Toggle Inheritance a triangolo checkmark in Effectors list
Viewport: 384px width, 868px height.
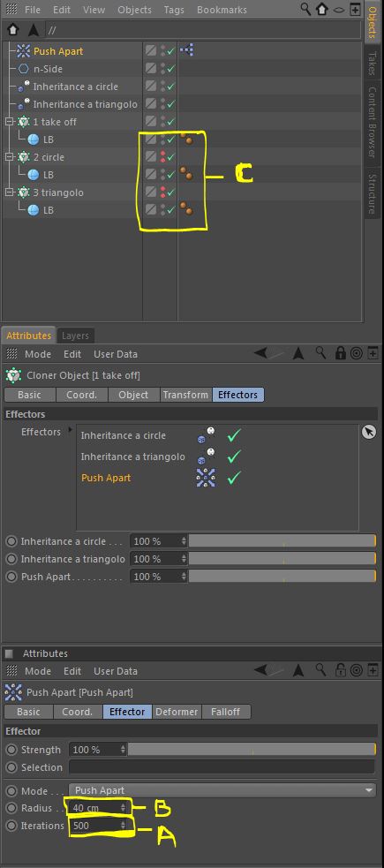coord(234,457)
